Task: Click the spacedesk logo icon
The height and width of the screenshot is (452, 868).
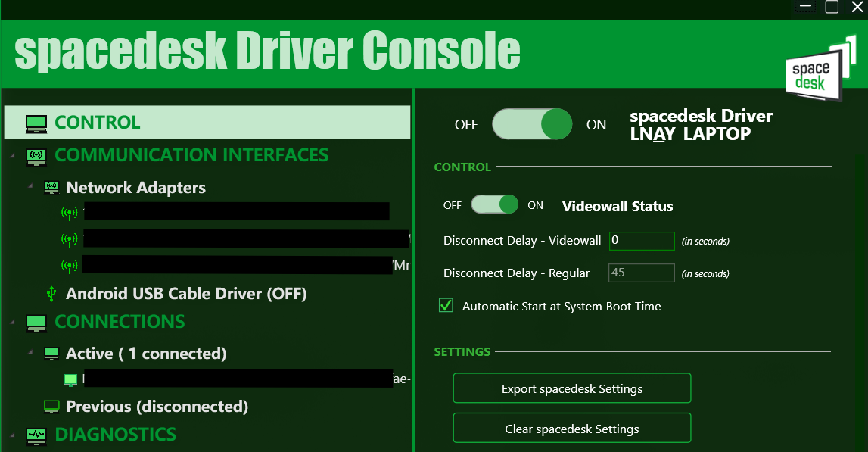Action: pyautogui.click(x=820, y=69)
